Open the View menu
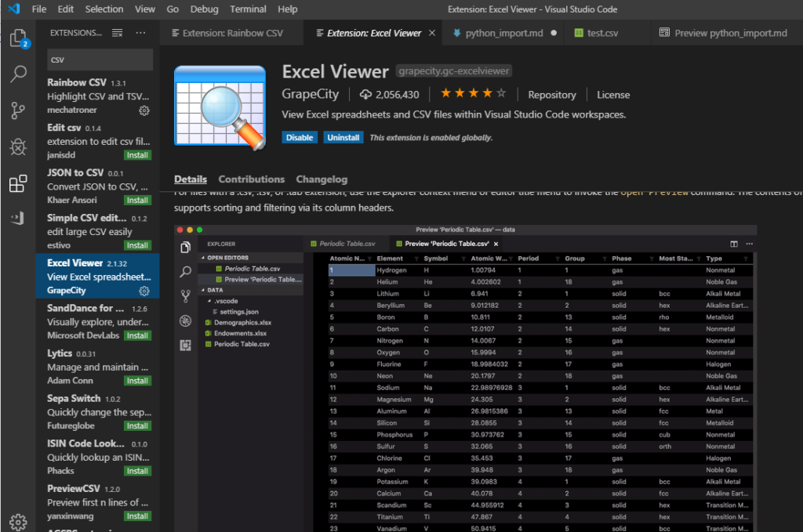This screenshot has width=803, height=532. 145,9
